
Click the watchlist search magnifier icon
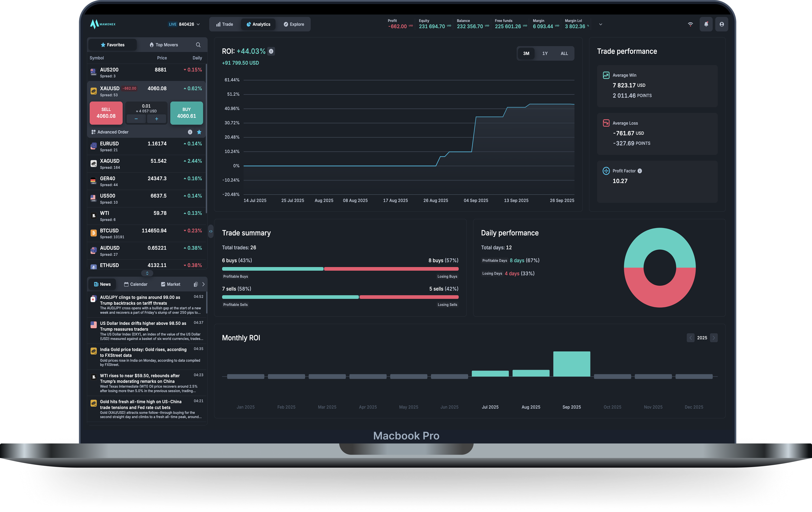[198, 45]
